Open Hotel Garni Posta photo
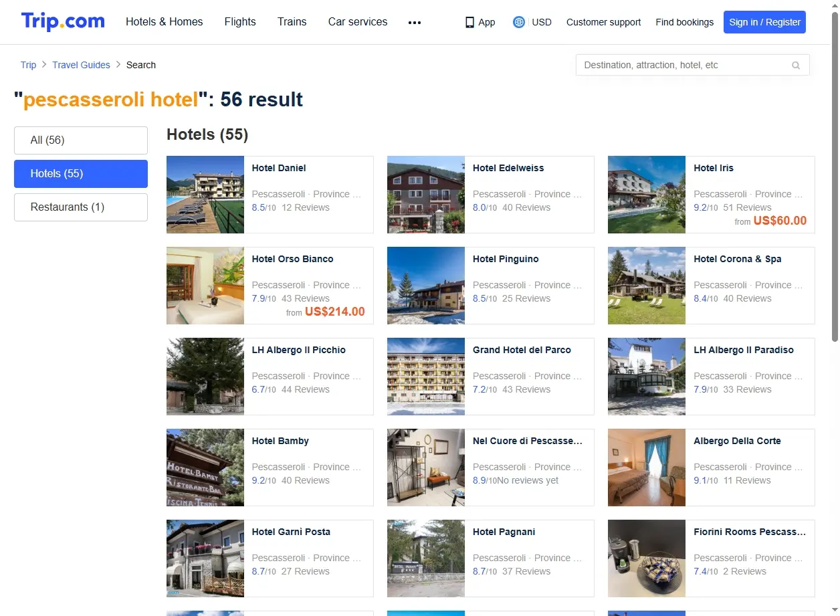The image size is (840, 616). pos(205,558)
